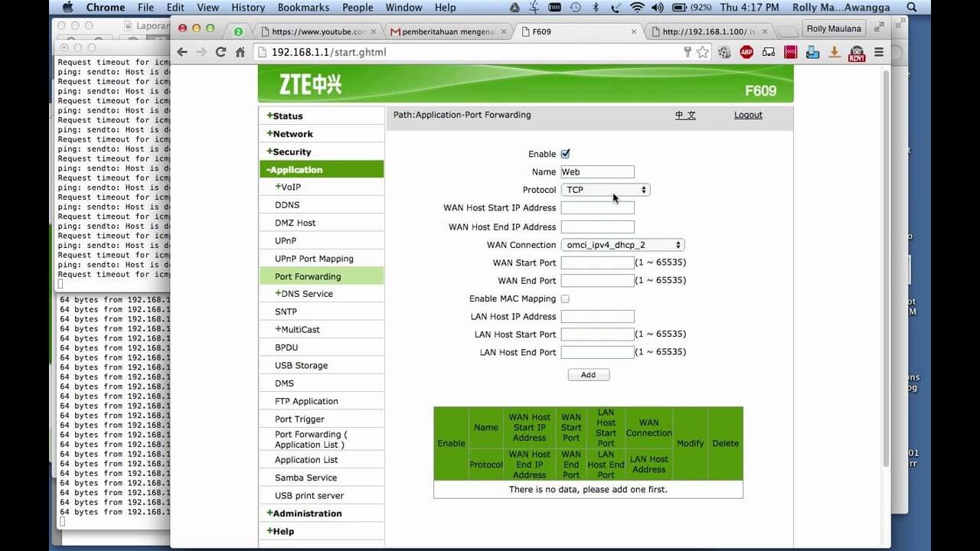Open the Time Machine clock icon
The height and width of the screenshot is (551, 980).
pyautogui.click(x=575, y=7)
